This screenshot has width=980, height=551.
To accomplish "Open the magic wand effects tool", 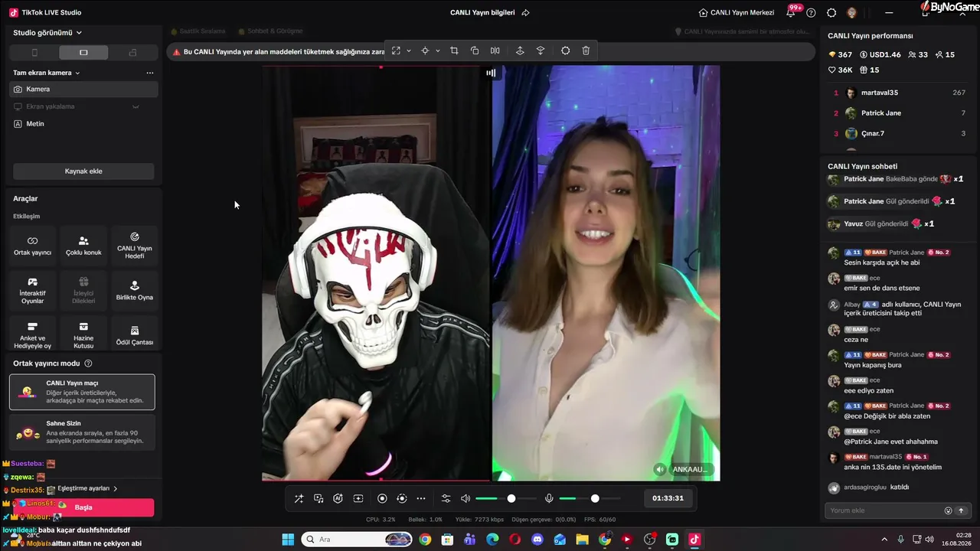I will (299, 498).
